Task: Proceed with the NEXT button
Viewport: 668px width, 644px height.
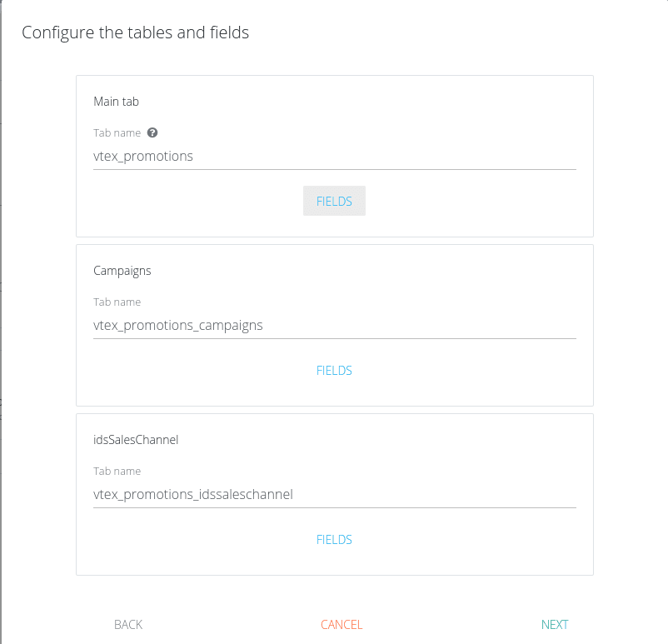Action: click(555, 625)
